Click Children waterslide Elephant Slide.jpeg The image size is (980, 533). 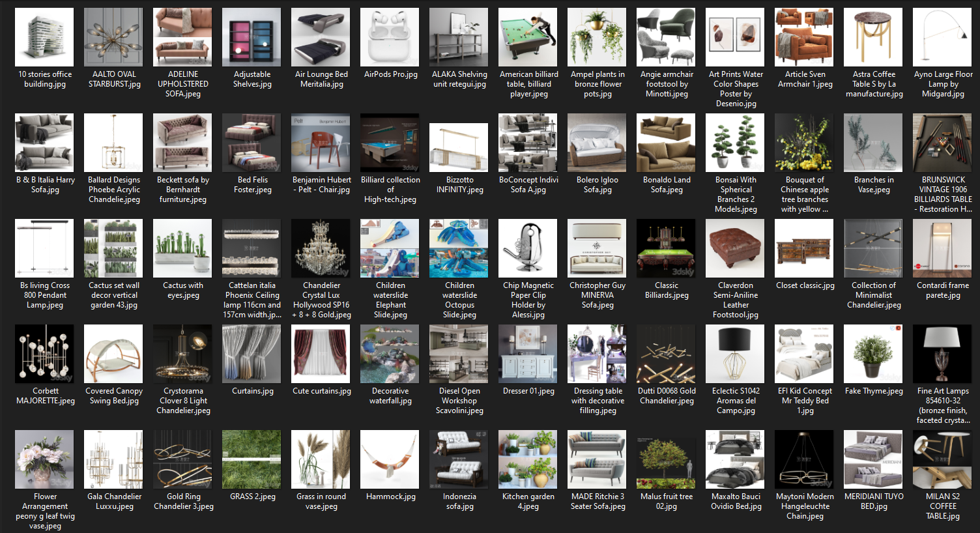390,248
